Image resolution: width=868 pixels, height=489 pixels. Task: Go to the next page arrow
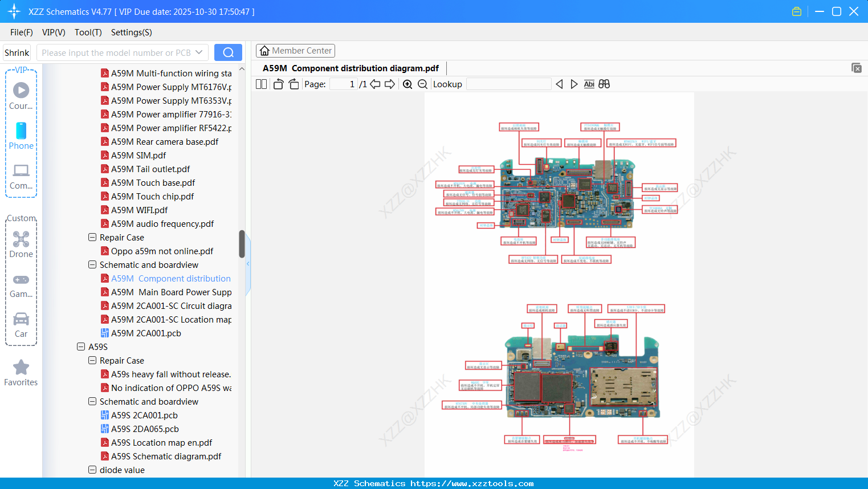[390, 84]
